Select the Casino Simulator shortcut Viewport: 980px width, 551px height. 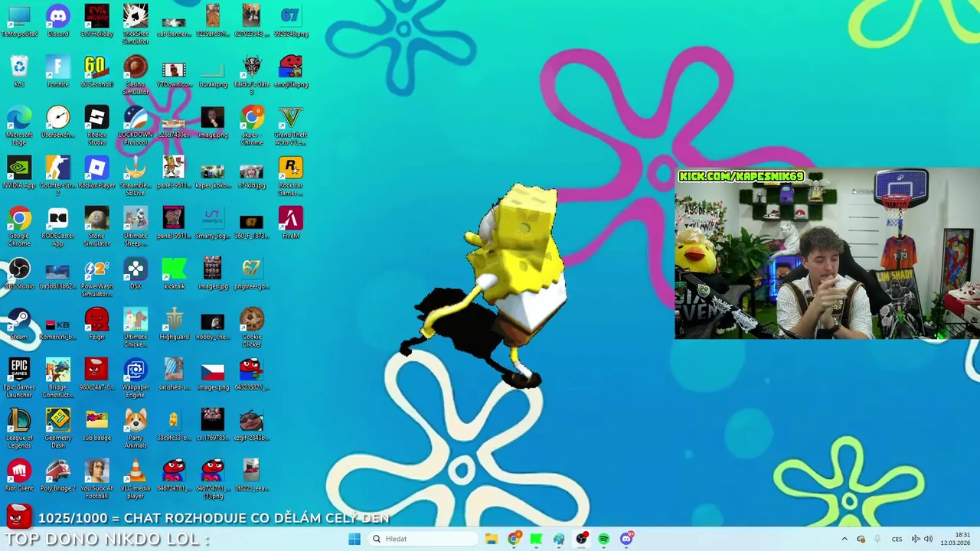tap(136, 75)
